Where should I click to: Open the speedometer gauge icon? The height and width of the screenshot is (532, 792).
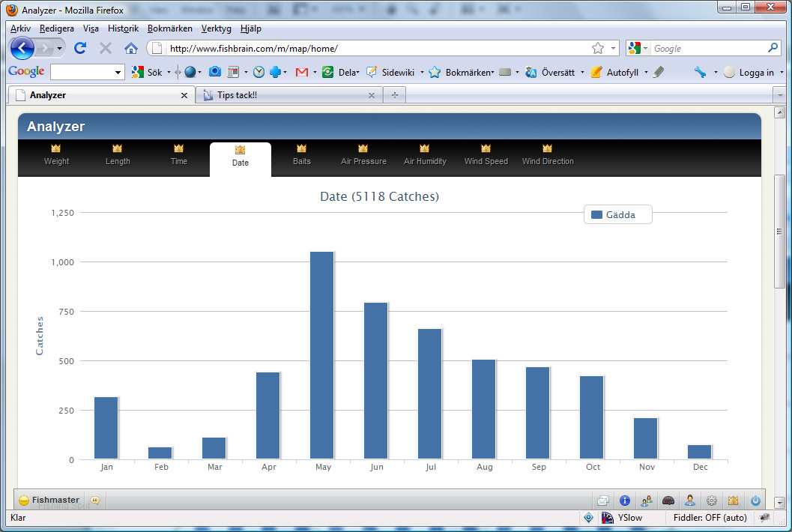point(668,501)
